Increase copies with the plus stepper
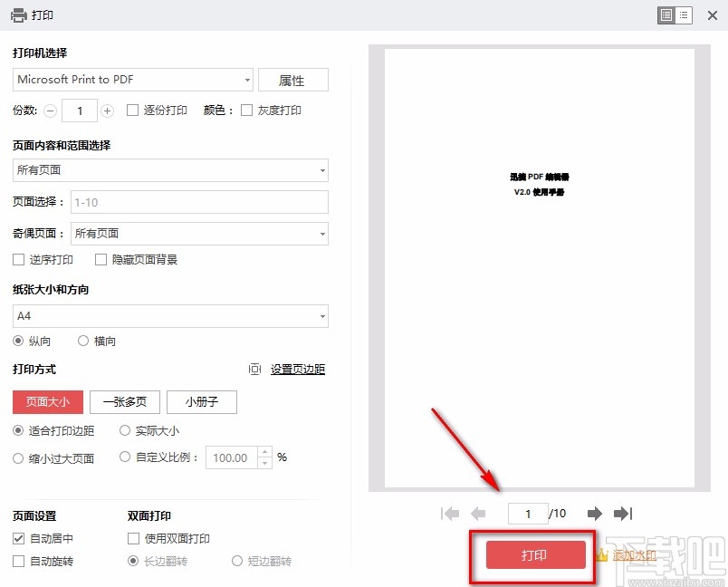The height and width of the screenshot is (587, 728). (x=107, y=110)
